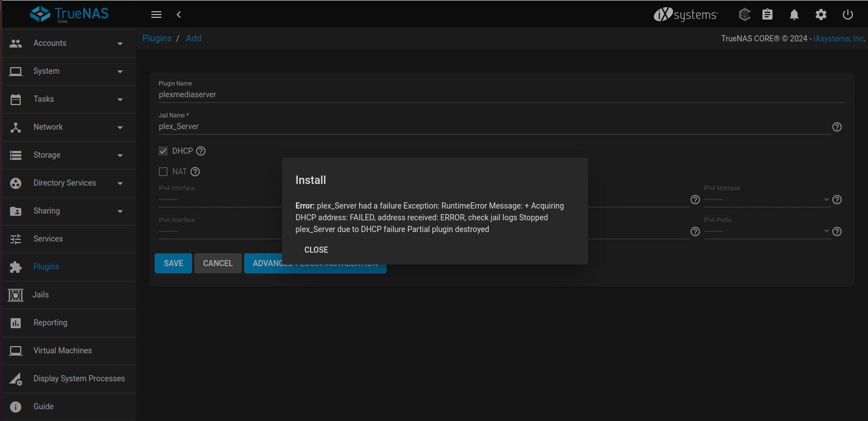Go to Plugins via the breadcrumb
Screen dimensions: 868x421
pos(157,39)
